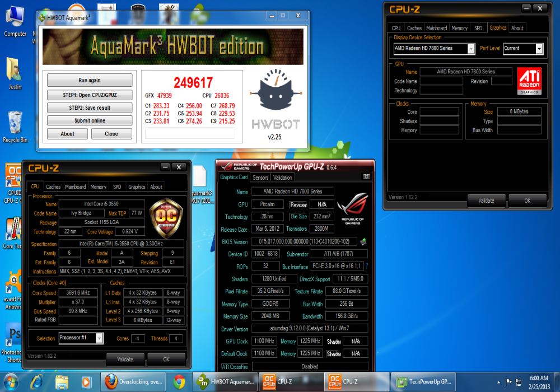Open About tab in left CPU-Z
The width and height of the screenshot is (560, 392).
[x=156, y=186]
